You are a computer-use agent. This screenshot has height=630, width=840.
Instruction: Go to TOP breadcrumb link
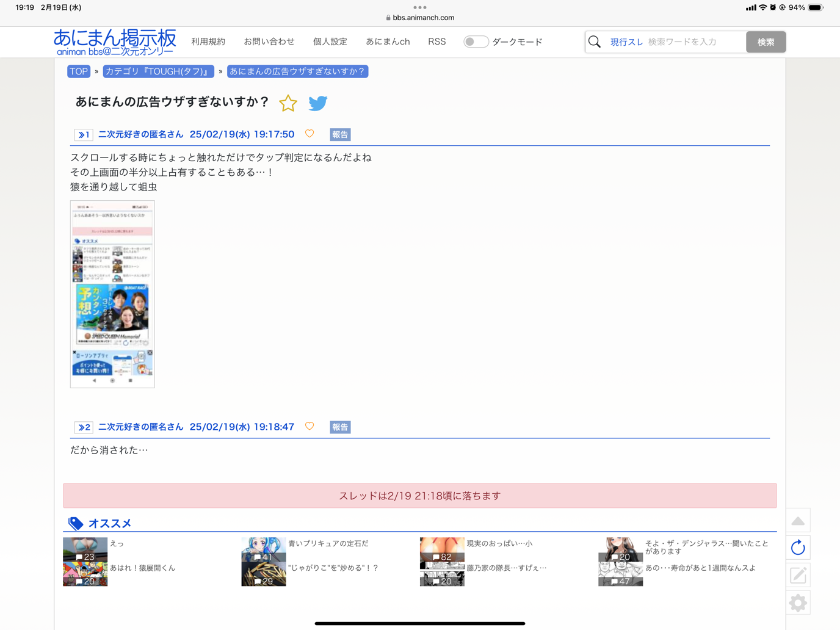pos(79,71)
